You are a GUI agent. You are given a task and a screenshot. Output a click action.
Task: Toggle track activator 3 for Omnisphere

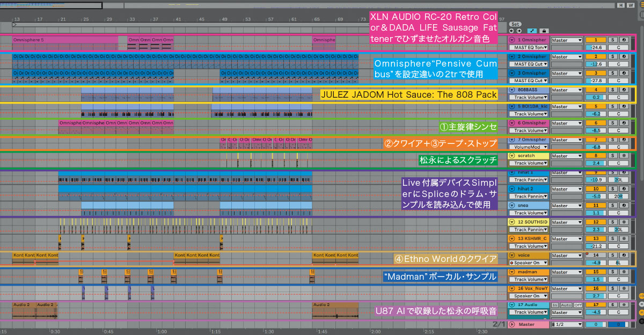pyautogui.click(x=596, y=73)
